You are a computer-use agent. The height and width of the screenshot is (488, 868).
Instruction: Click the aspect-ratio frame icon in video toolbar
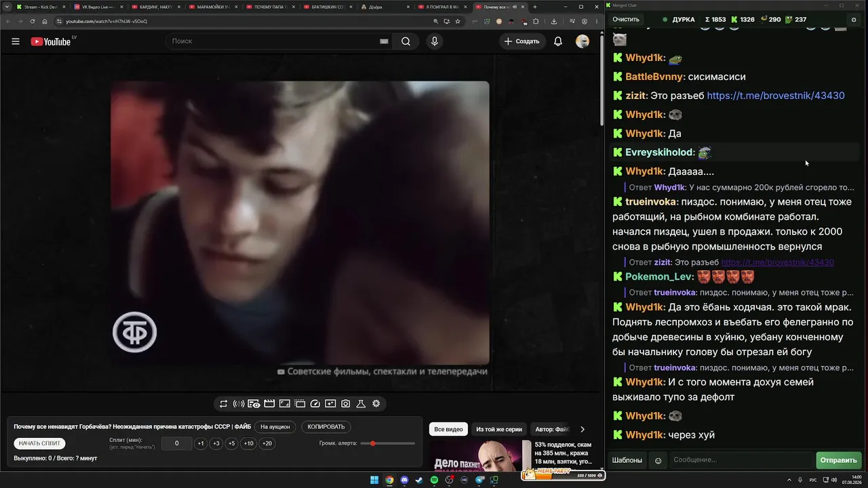click(x=285, y=404)
